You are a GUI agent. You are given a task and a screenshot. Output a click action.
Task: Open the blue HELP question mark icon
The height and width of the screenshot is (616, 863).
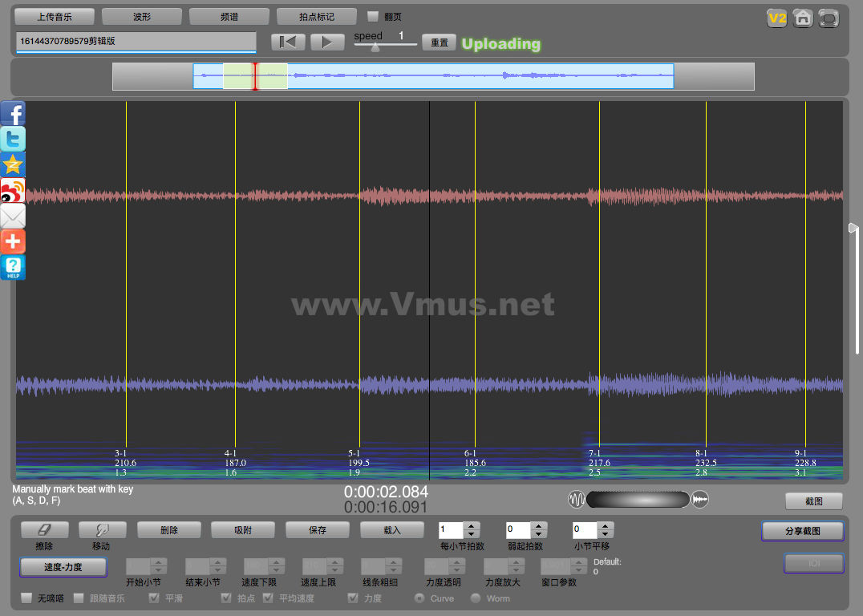(x=13, y=268)
